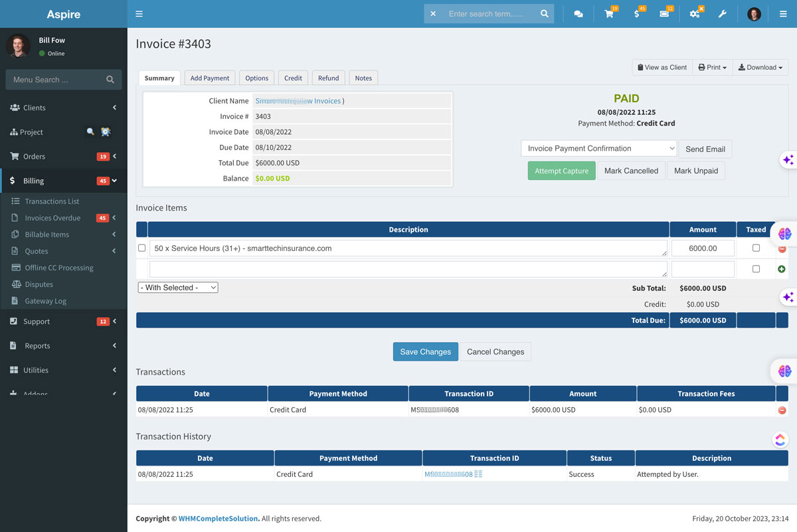
Task: Expand the Clients sidebar menu
Action: click(63, 108)
